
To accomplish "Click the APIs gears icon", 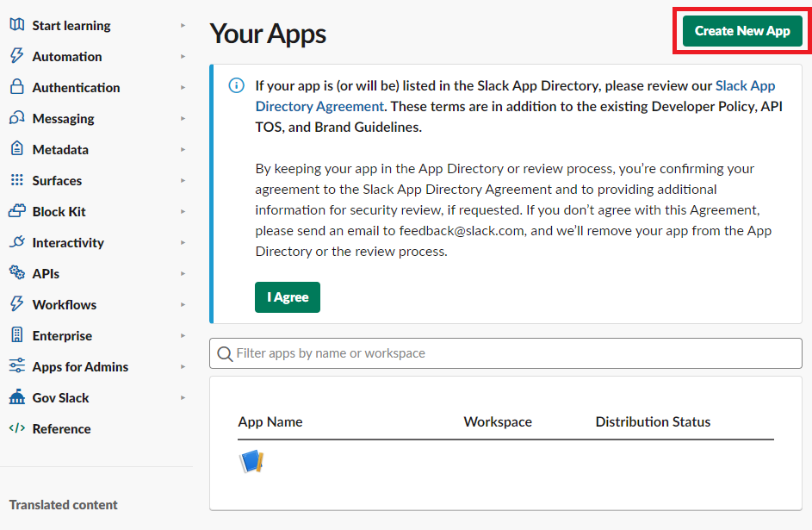I will pyautogui.click(x=16, y=273).
